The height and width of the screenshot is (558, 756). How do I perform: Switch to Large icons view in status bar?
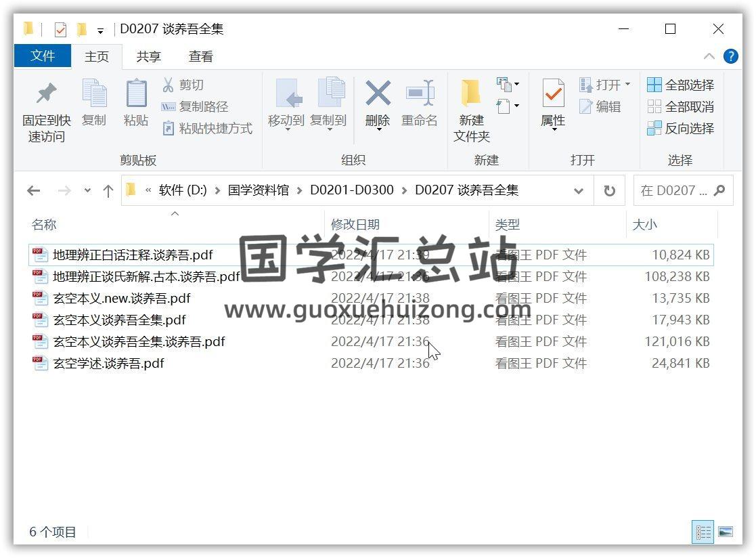725,532
